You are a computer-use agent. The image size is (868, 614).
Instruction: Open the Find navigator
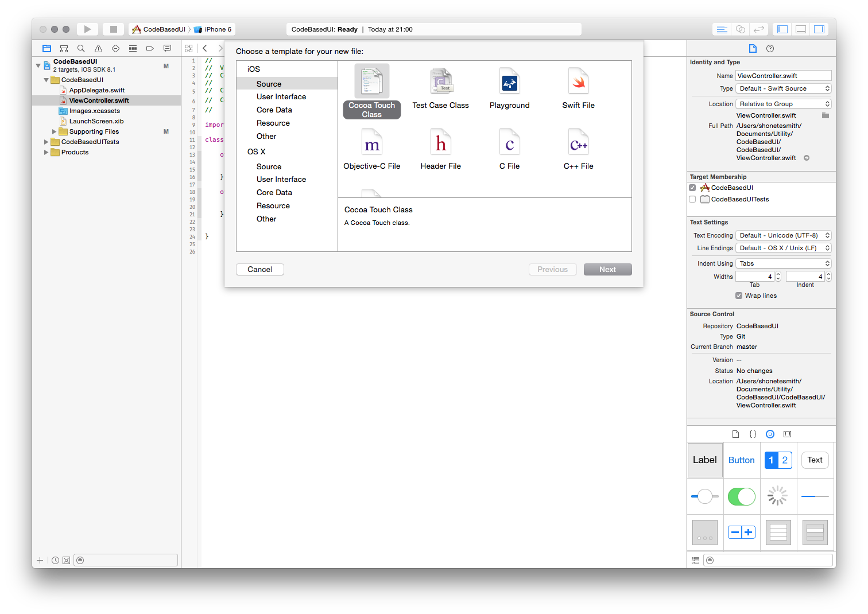pyautogui.click(x=81, y=49)
